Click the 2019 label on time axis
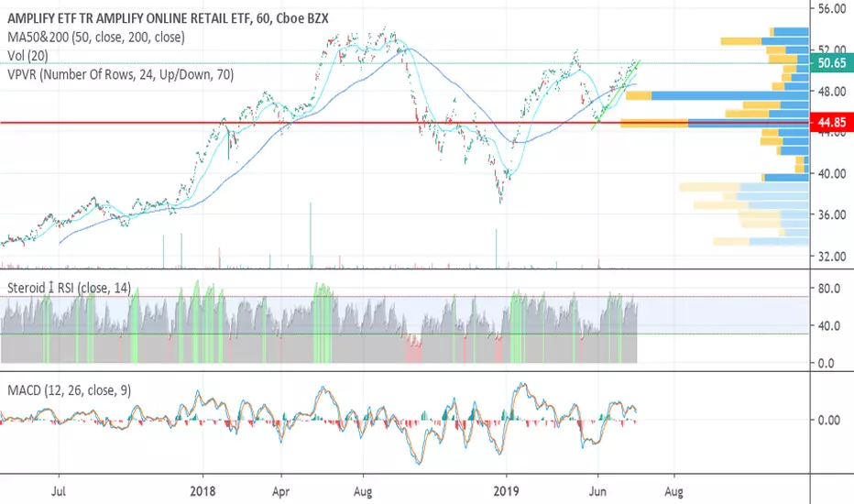This screenshot has width=854, height=504. coord(507,491)
